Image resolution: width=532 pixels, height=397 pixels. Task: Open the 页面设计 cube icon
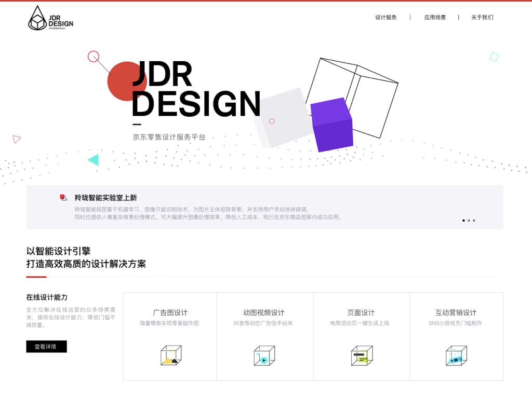(x=362, y=355)
